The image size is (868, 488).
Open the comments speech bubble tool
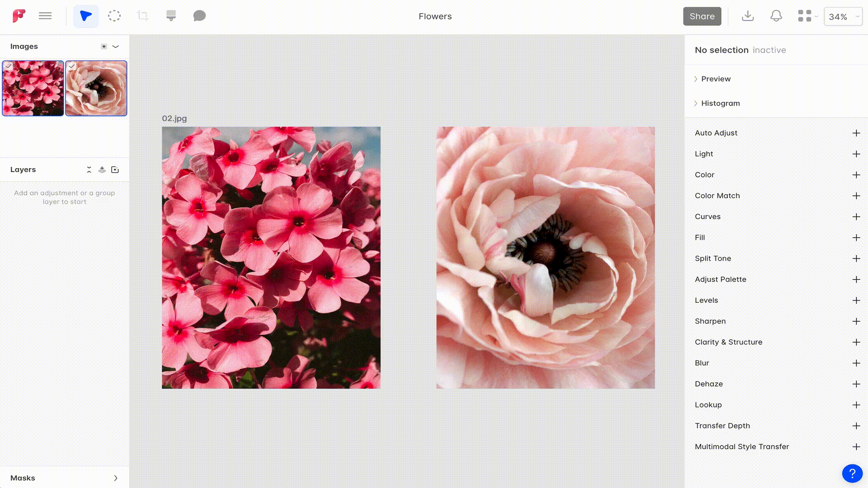click(199, 16)
